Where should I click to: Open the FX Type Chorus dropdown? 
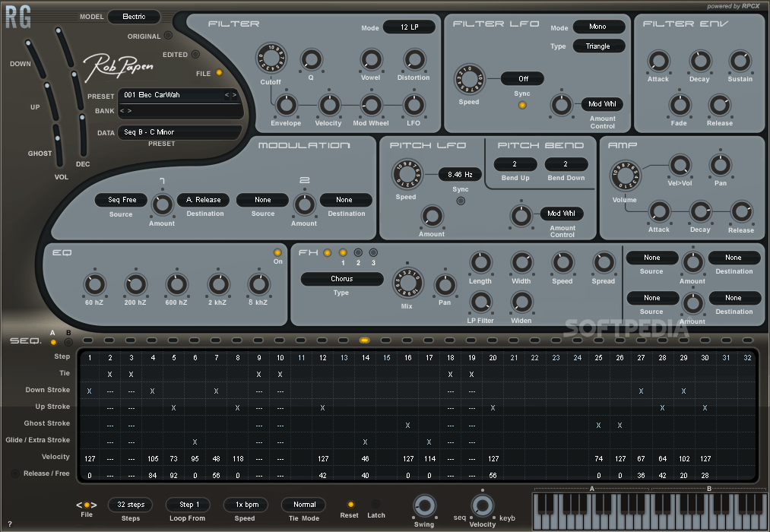[x=342, y=279]
